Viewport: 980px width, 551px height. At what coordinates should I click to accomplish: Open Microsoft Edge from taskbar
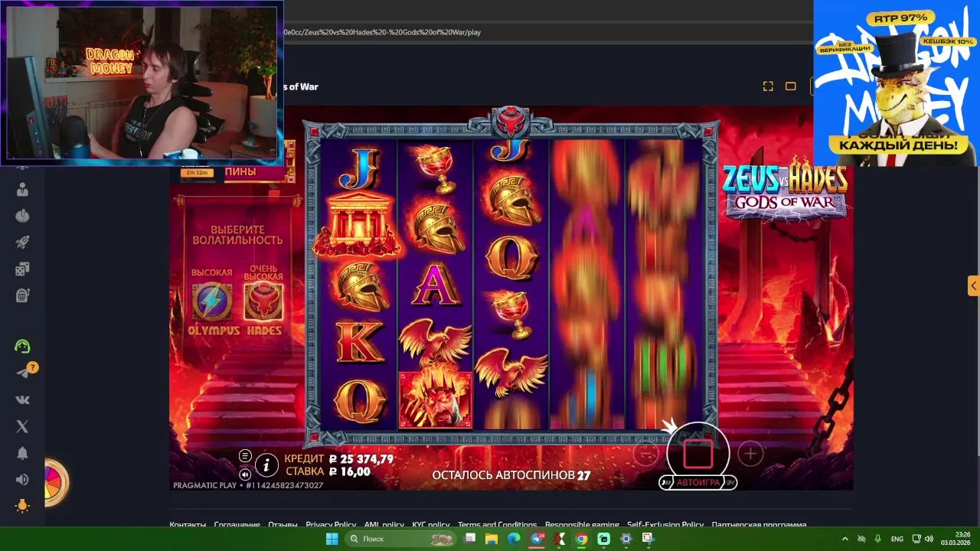tap(514, 539)
